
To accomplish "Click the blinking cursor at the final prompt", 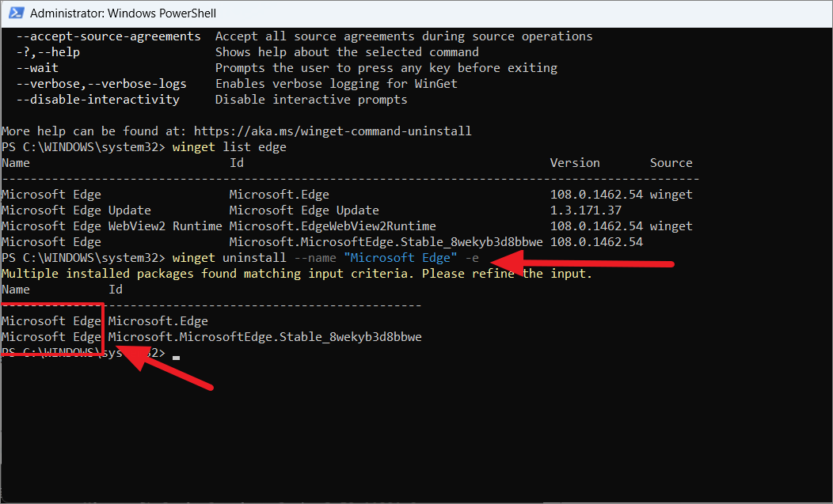I will (176, 358).
